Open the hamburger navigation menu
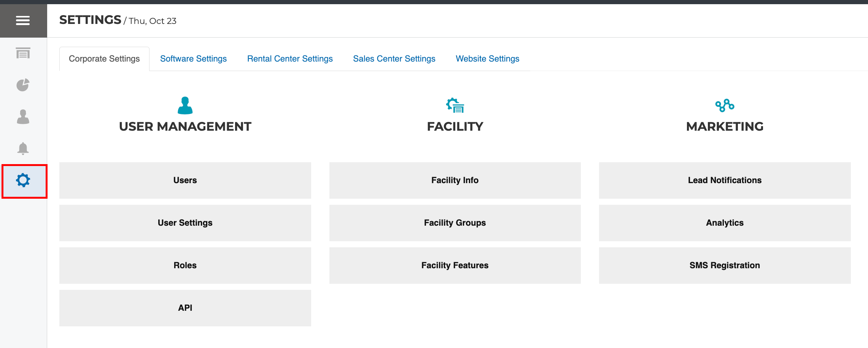 tap(23, 21)
